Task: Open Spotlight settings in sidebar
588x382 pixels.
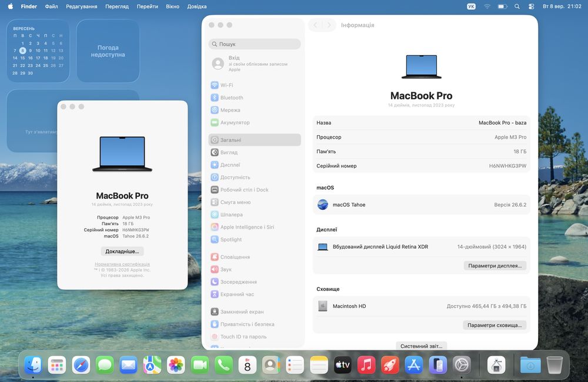Action: [255, 239]
